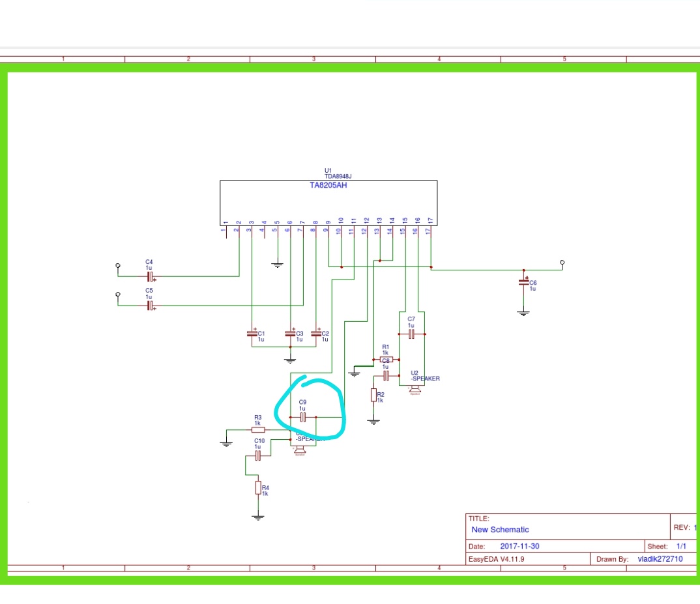Viewport: 700px width, 604px height.
Task: Select the C4 input capacitor symbol
Action: pos(150,276)
